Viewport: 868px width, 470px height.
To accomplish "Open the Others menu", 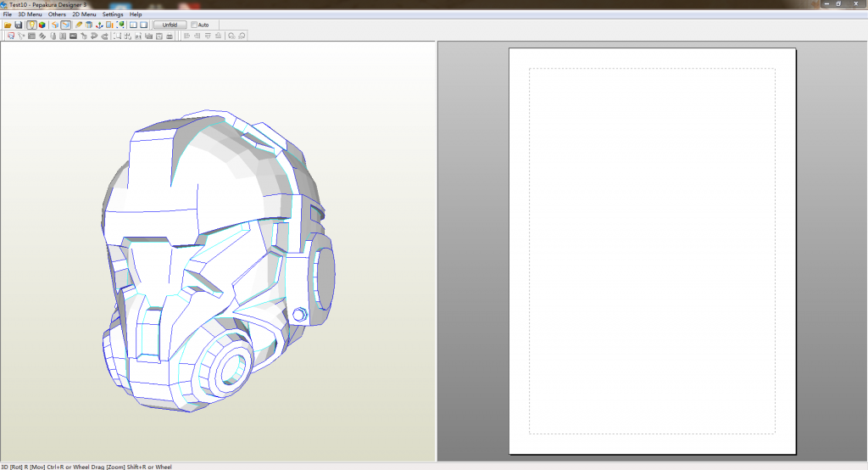I will (57, 14).
